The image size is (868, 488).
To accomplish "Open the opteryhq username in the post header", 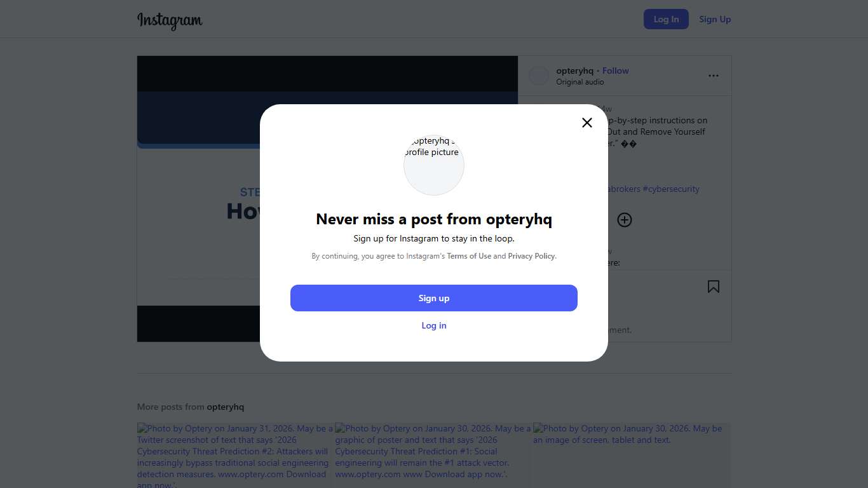I will point(574,71).
